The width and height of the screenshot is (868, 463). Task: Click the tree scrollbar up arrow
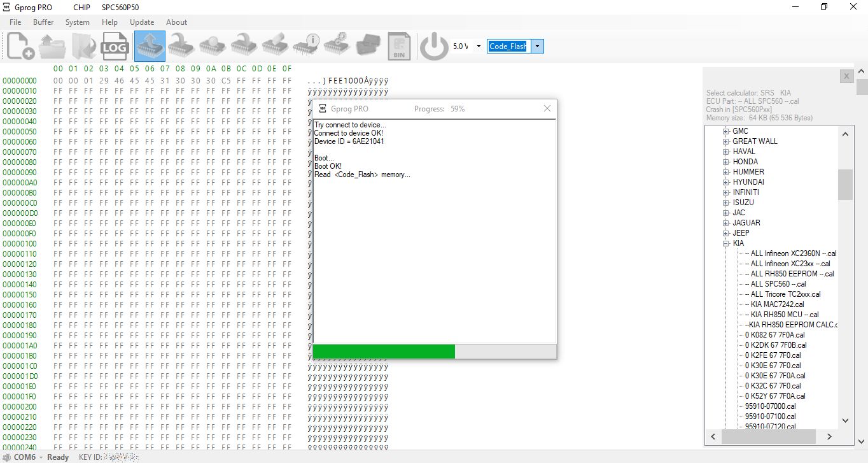tap(845, 134)
